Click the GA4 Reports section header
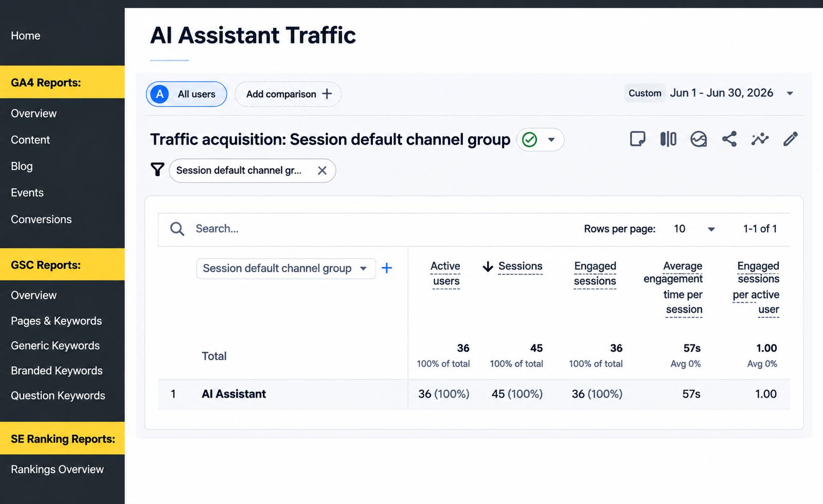This screenshot has height=504, width=823. click(62, 82)
